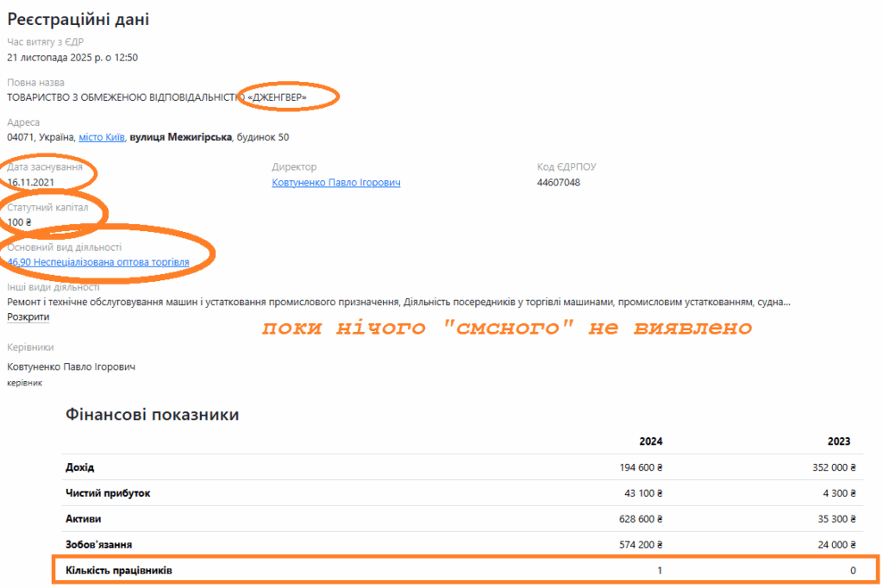Open director Ковтуненко Павло Ігорович link
This screenshot has width=883, height=588.
coord(335,183)
